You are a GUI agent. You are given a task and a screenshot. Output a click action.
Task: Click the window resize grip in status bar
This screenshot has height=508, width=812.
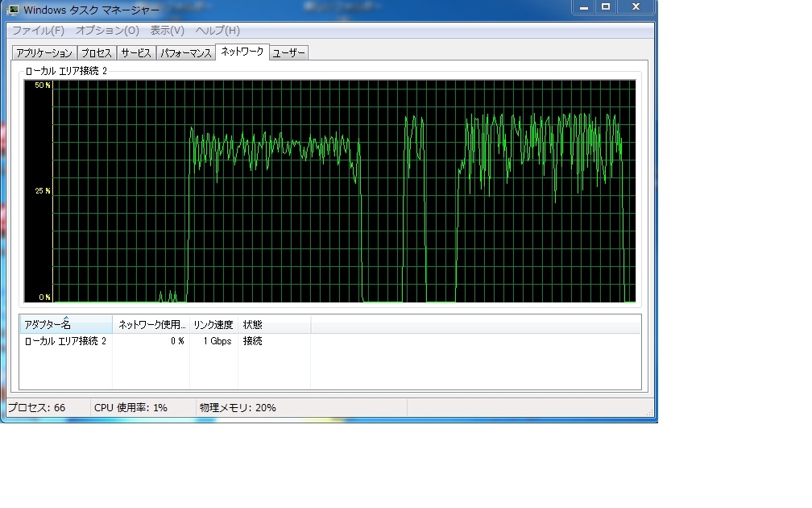[x=649, y=411]
